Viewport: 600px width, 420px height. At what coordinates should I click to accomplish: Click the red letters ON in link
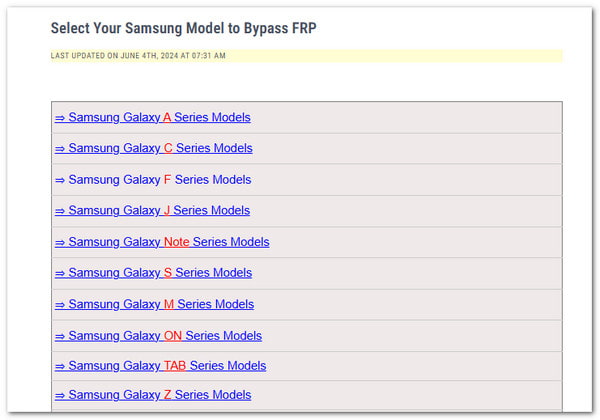(173, 336)
